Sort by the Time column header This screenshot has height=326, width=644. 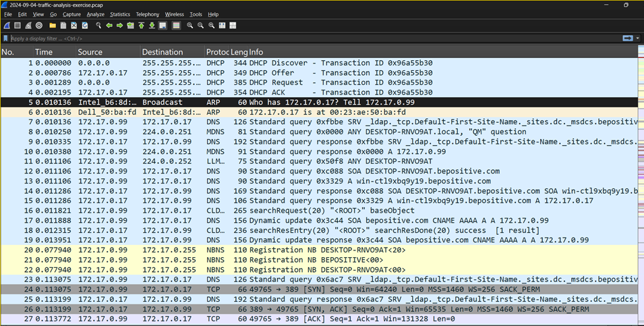click(55, 52)
